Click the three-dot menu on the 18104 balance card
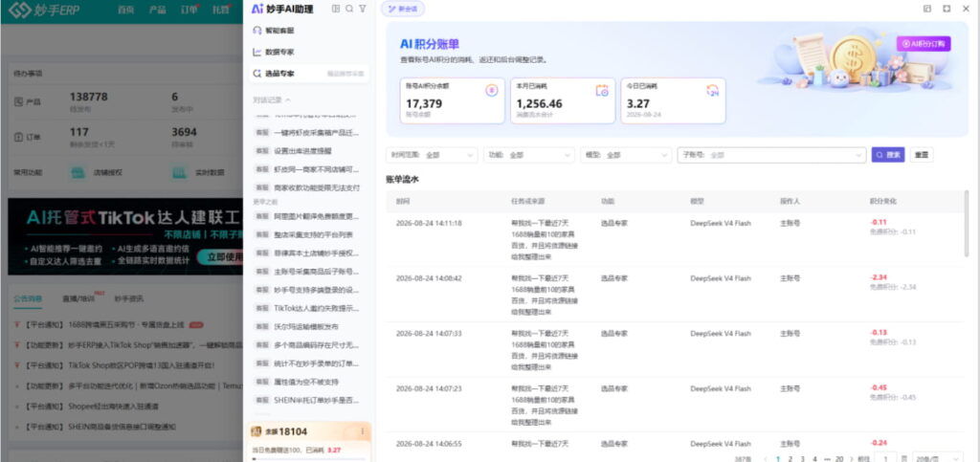This screenshot has width=980, height=462. pyautogui.click(x=363, y=431)
